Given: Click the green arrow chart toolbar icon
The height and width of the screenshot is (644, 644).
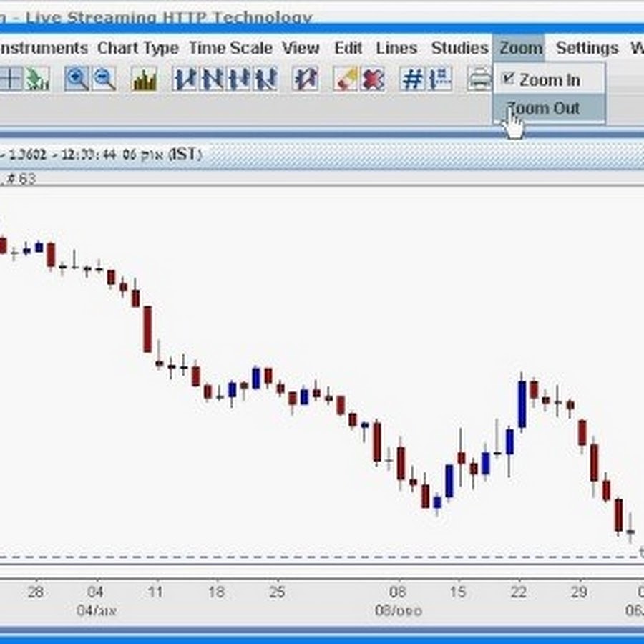Looking at the screenshot, I should (37, 79).
